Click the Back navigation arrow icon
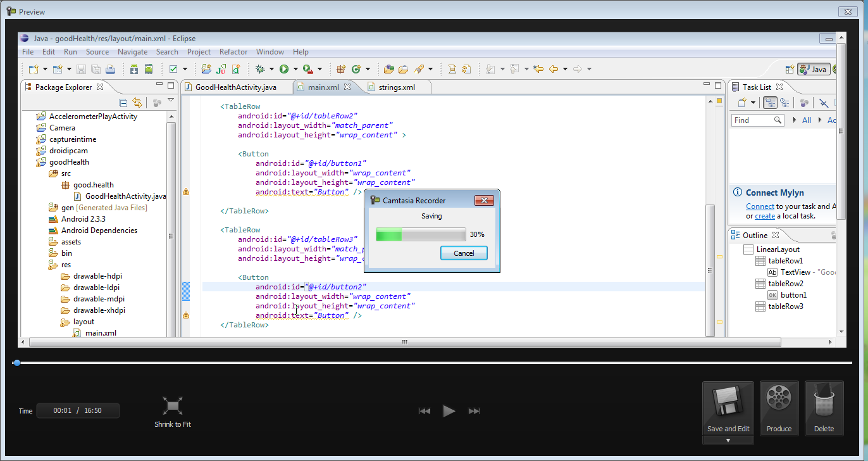This screenshot has width=868, height=461. click(554, 69)
